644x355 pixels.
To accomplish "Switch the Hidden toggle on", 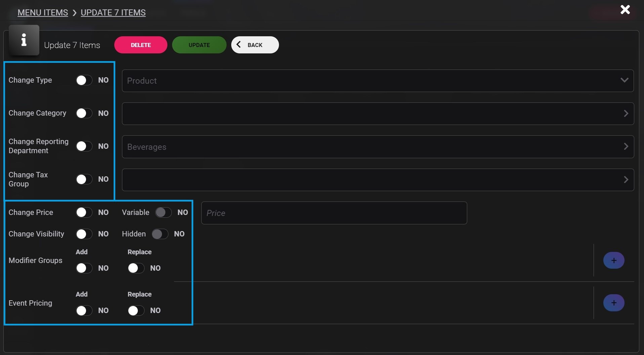I will [160, 234].
